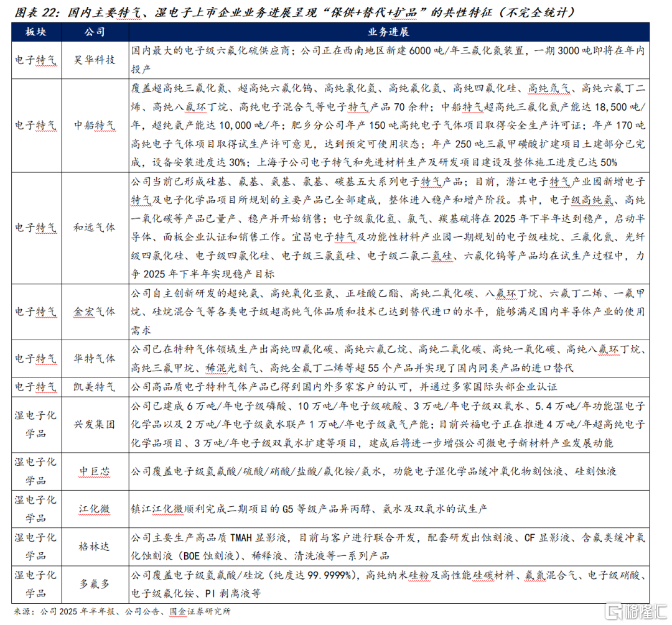Click the 华特气体 company cell
This screenshot has height=625, width=672.
(x=94, y=359)
